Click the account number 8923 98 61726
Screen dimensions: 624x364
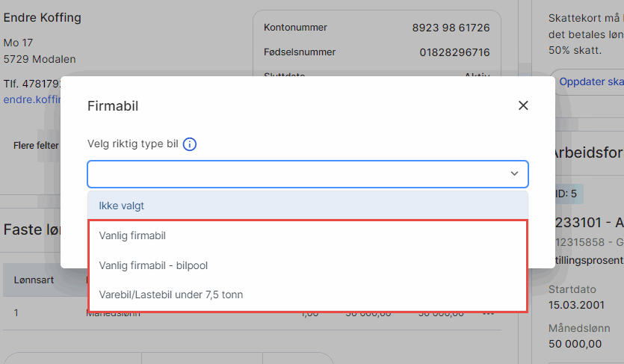click(451, 28)
